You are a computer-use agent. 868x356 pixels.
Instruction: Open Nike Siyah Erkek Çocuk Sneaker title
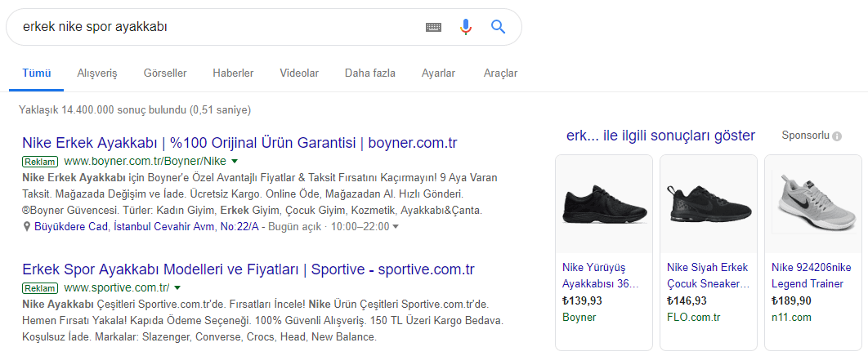point(708,276)
